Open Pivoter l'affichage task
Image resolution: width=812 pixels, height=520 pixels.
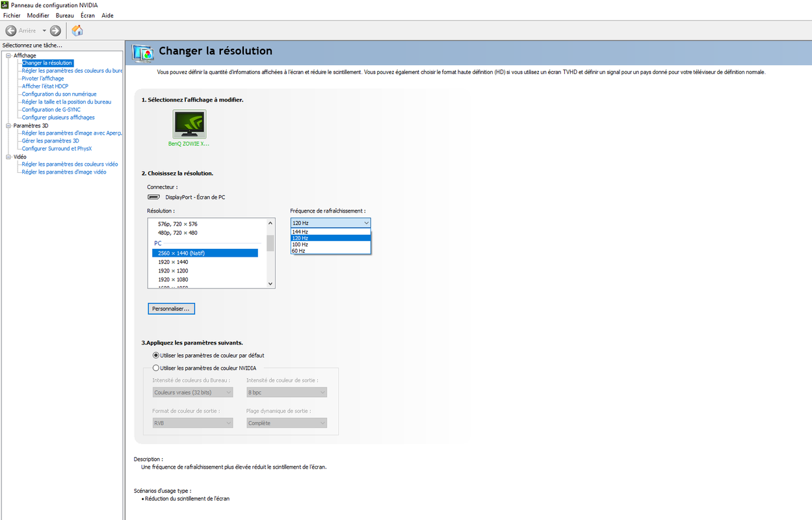click(x=43, y=79)
